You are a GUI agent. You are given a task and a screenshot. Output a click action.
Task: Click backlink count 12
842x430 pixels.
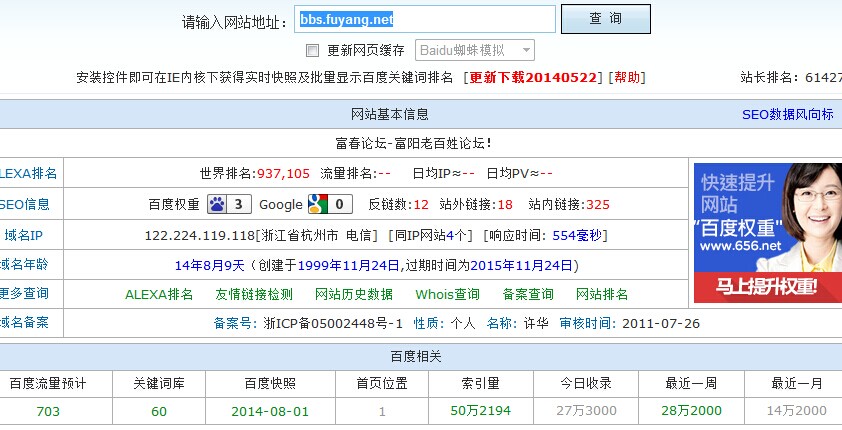pos(421,205)
